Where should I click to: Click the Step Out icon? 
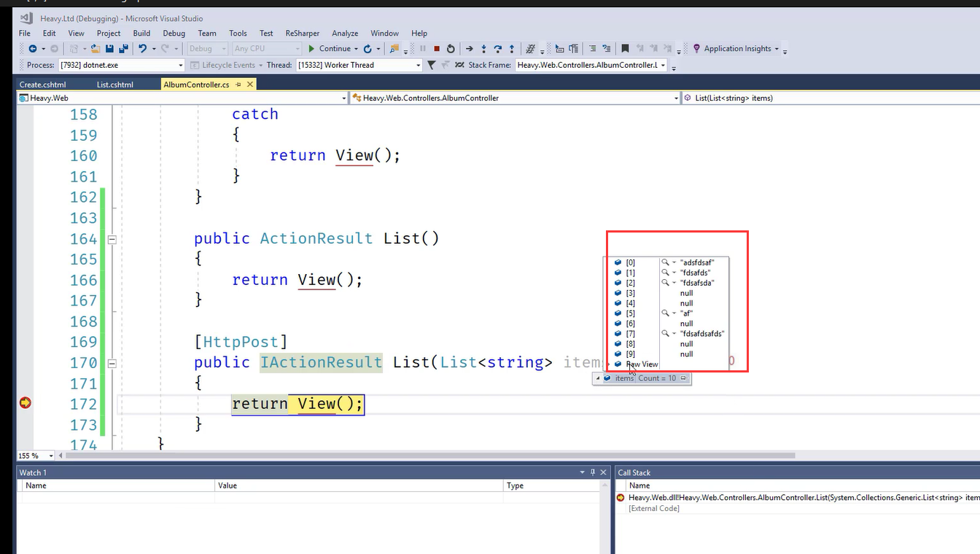(512, 49)
